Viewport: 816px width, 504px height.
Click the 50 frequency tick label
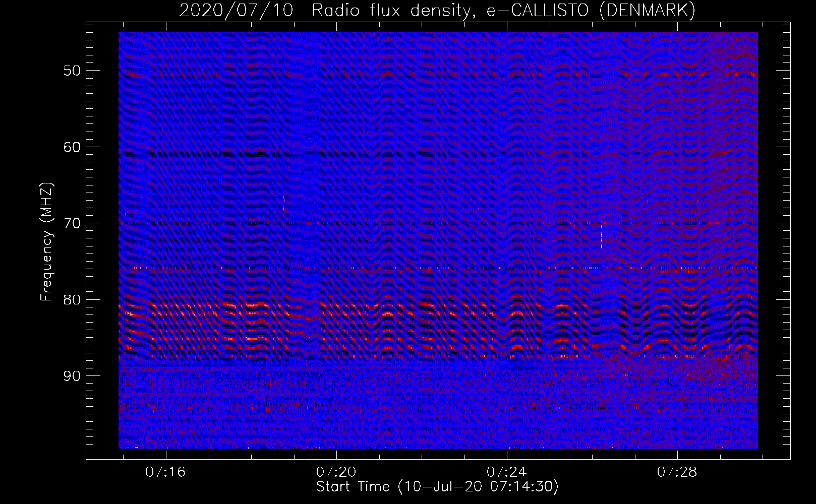[72, 70]
